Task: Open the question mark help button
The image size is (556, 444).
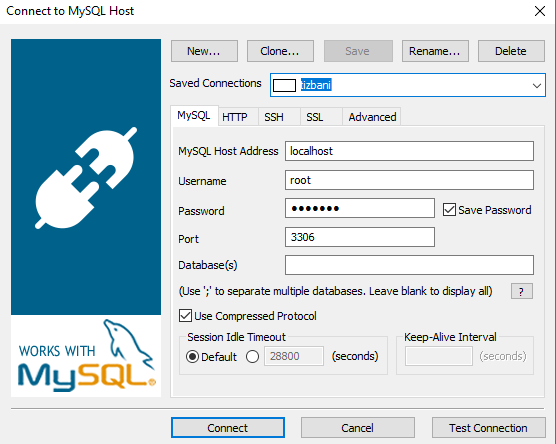Action: [x=522, y=292]
